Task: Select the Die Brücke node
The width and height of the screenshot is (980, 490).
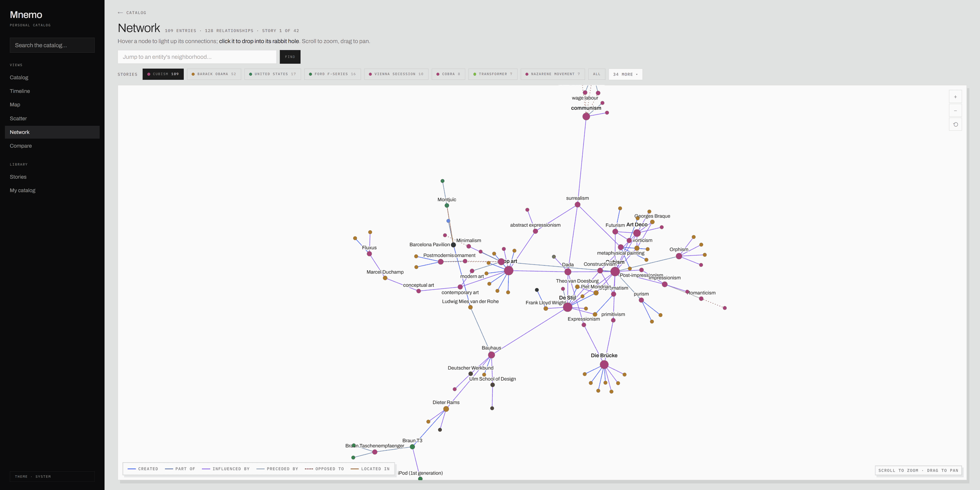Action: point(604,365)
